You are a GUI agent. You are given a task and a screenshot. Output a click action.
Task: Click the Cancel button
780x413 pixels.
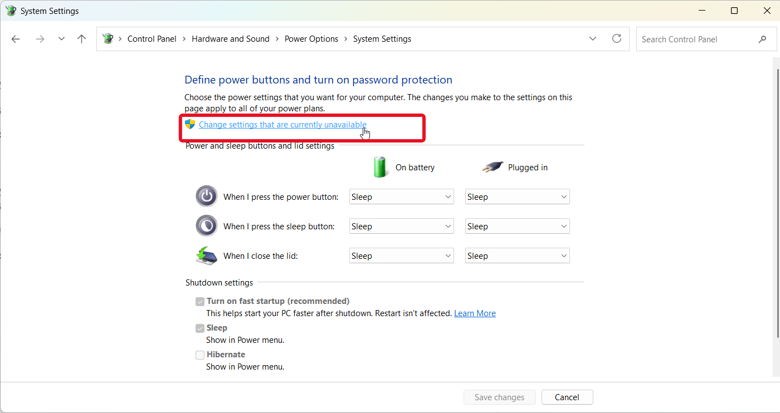click(567, 397)
